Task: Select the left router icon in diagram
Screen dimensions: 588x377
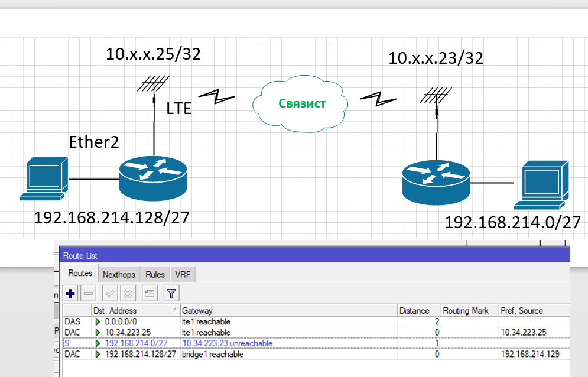Action: pyautogui.click(x=153, y=178)
